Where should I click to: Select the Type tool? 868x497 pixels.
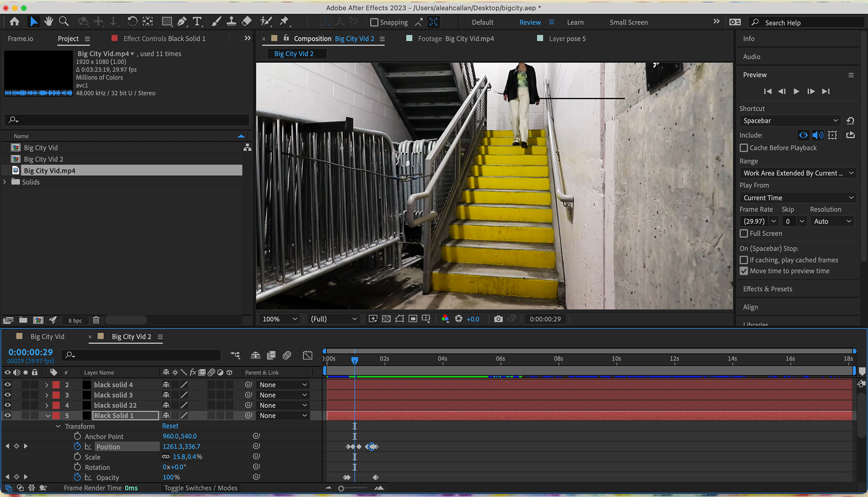coord(197,21)
